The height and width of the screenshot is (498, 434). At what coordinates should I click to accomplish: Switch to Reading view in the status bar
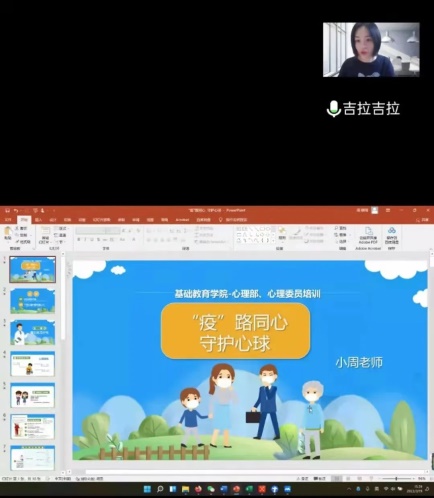pos(360,479)
